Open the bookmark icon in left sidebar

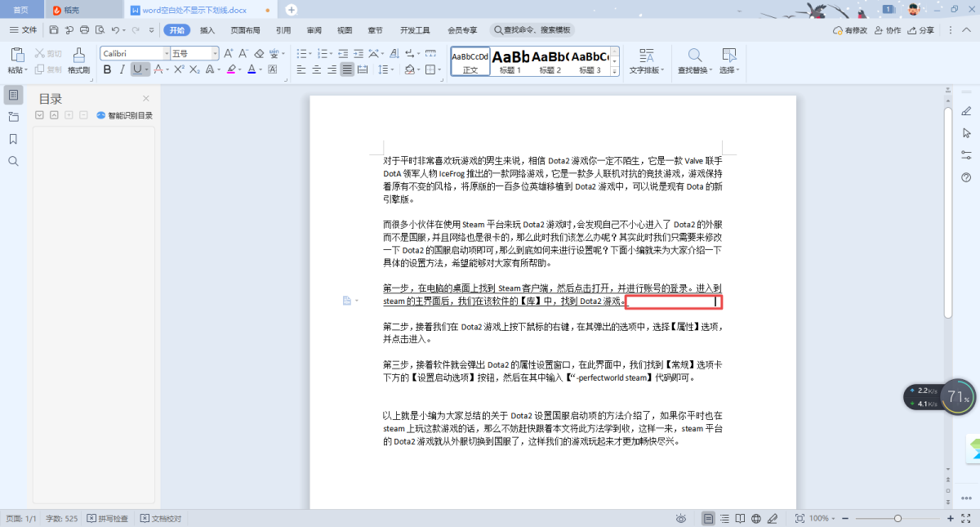(x=13, y=139)
